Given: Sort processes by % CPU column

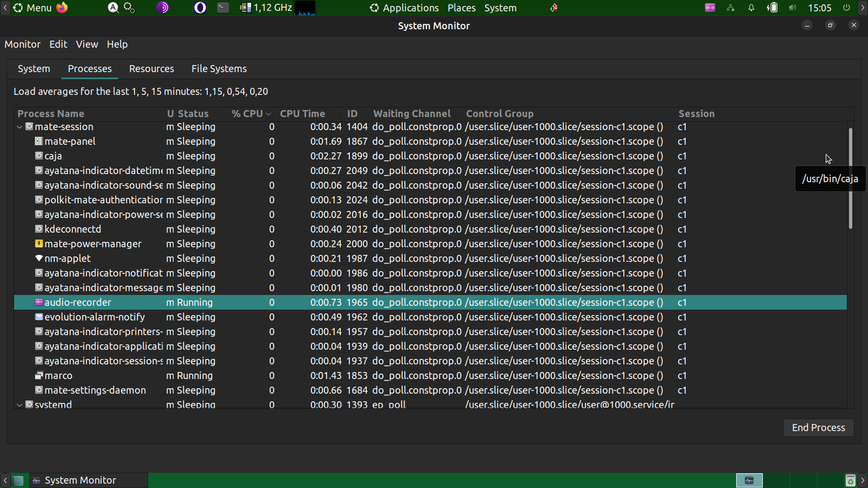Looking at the screenshot, I should [x=251, y=114].
